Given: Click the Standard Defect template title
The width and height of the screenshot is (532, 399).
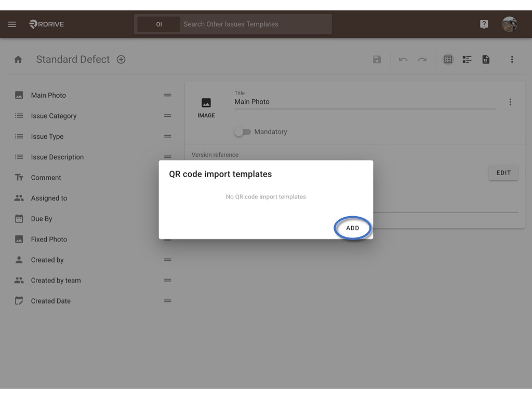Looking at the screenshot, I should click(73, 60).
